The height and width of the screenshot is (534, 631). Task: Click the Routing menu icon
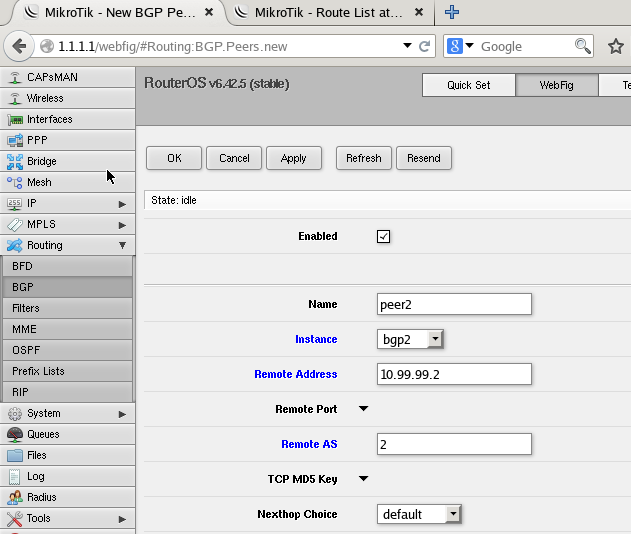pyautogui.click(x=15, y=245)
